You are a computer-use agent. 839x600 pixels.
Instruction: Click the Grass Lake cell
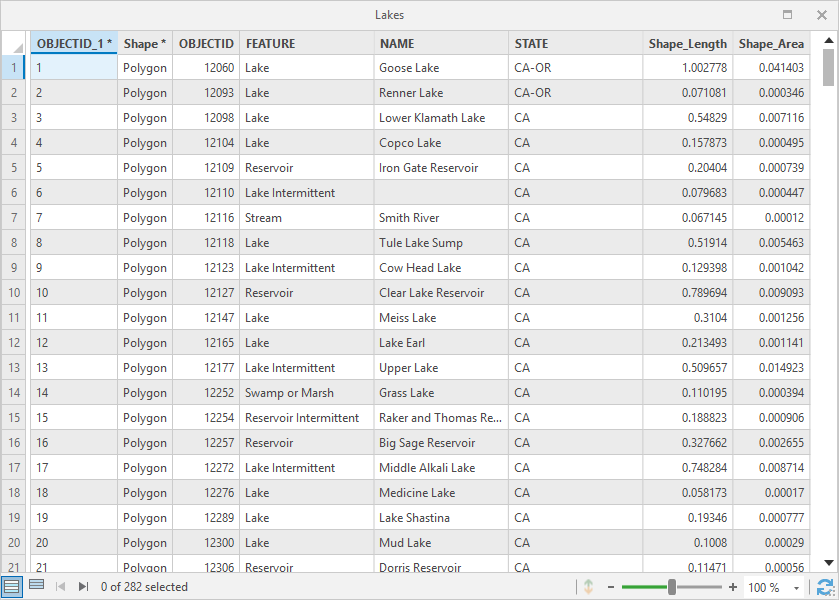click(x=441, y=393)
